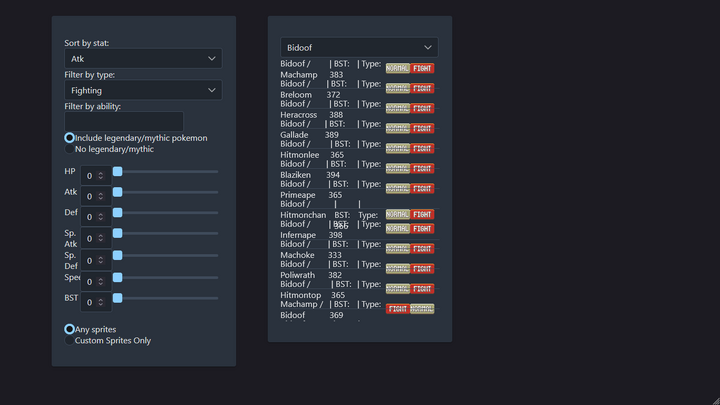Click the Fight type badge in Hitmonlee row

point(422,148)
